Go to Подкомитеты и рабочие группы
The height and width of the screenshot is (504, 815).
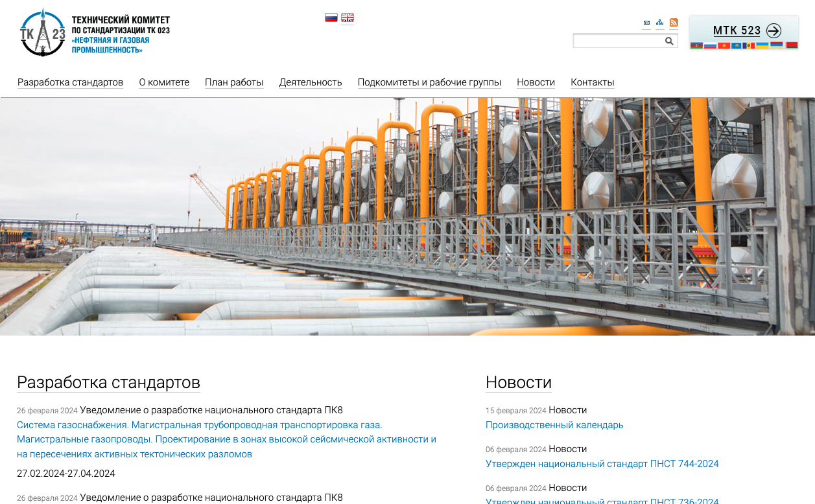[x=429, y=82]
